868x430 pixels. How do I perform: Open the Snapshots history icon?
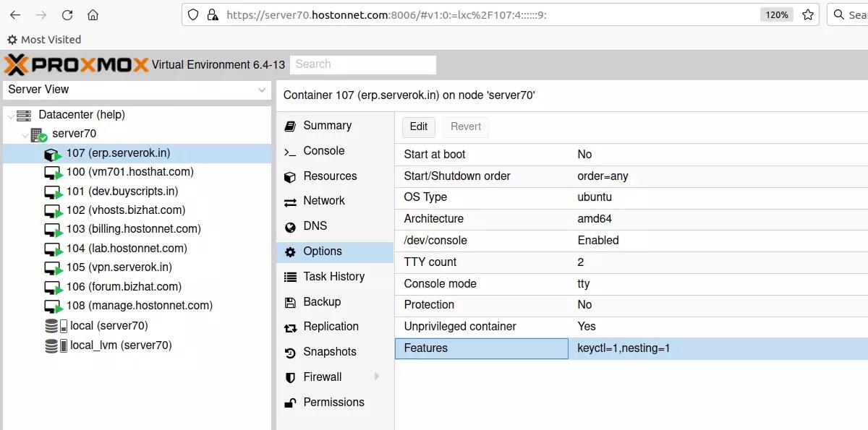290,351
